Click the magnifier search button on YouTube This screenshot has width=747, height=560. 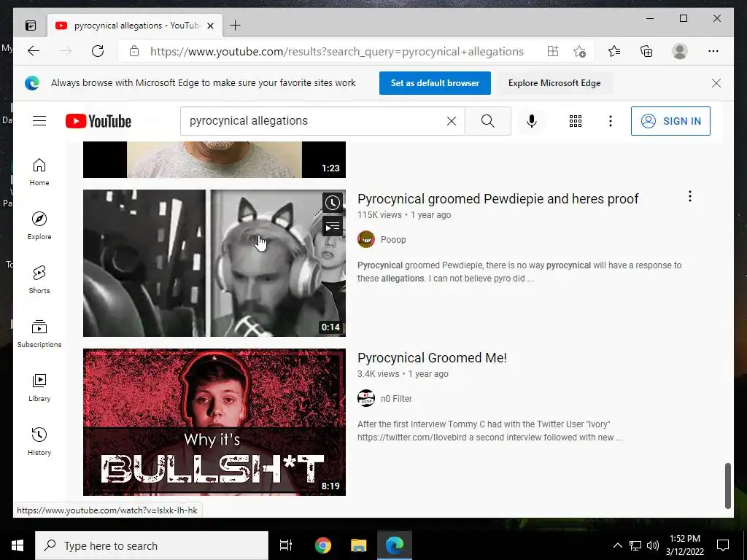click(x=488, y=121)
